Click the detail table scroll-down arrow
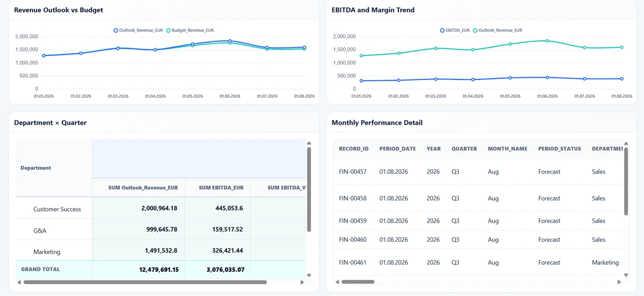 point(626,275)
